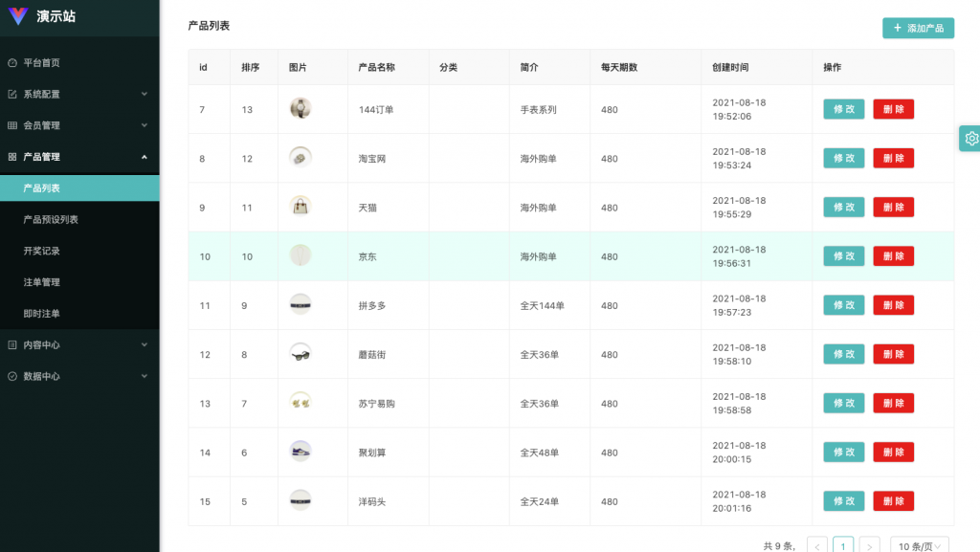Open the floating gear settings on right edge
The image size is (980, 552).
coord(971,138)
